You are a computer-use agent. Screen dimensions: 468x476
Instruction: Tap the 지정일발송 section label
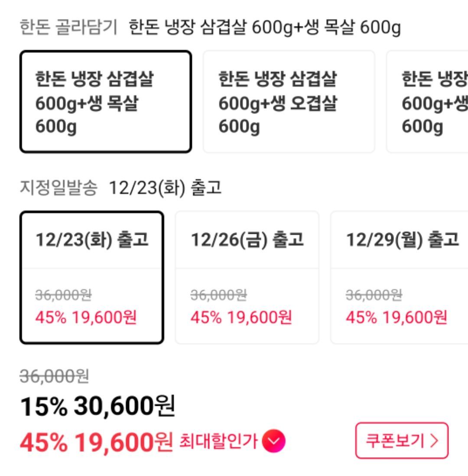[x=58, y=188]
